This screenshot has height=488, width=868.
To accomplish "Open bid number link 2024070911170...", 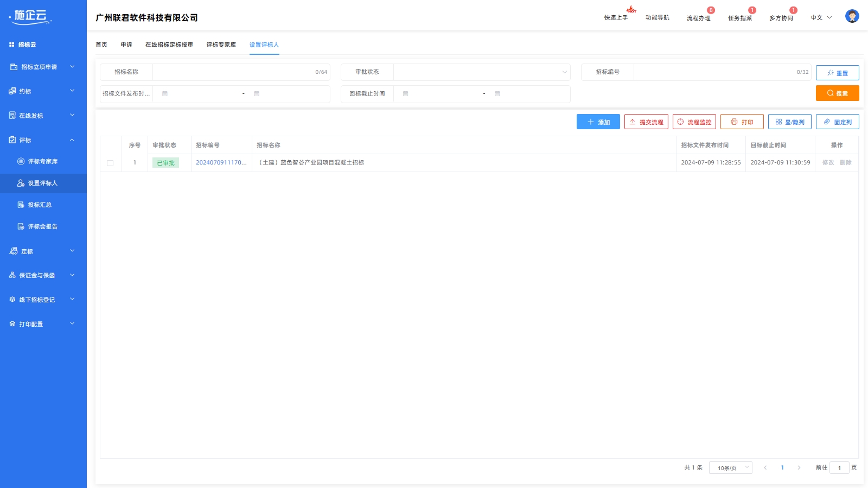I will [x=221, y=162].
